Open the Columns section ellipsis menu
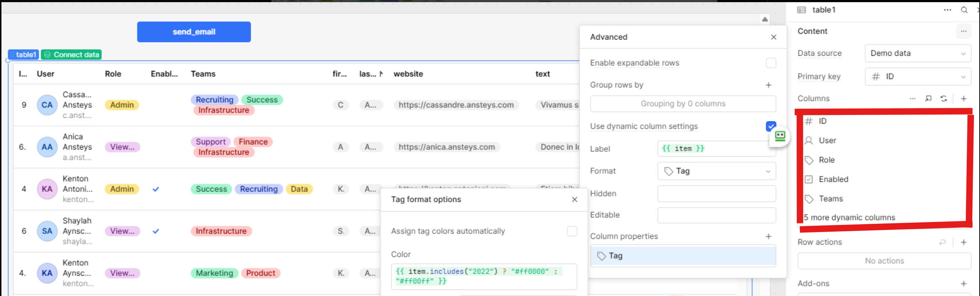This screenshot has height=296, width=980. pos(912,98)
